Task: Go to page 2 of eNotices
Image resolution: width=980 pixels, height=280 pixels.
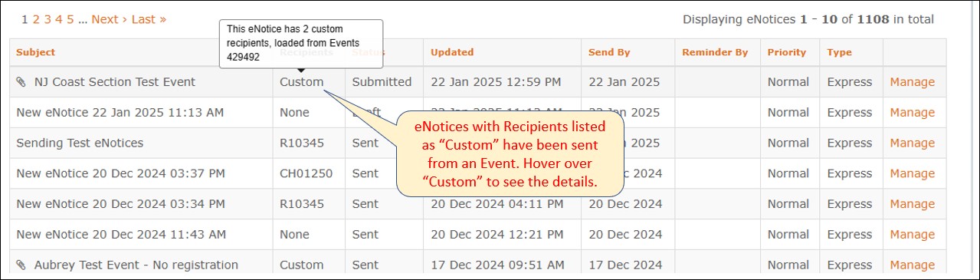Action: (x=36, y=19)
